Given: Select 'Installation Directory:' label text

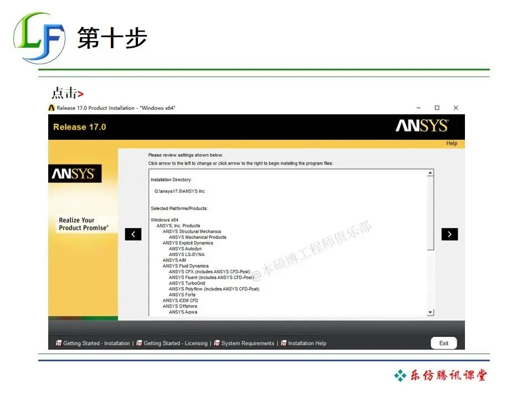Looking at the screenshot, I should [x=171, y=180].
